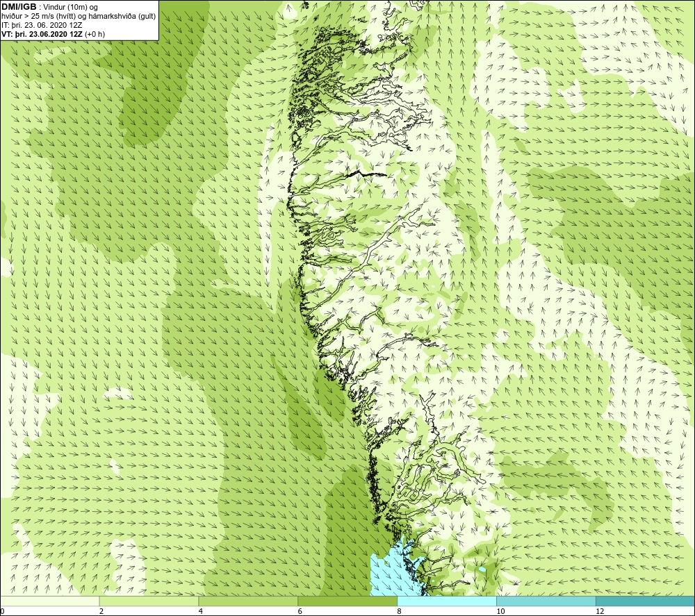Click the 10–12 m/s teal legend swatch
The width and height of the screenshot is (695, 616).
coord(546,601)
